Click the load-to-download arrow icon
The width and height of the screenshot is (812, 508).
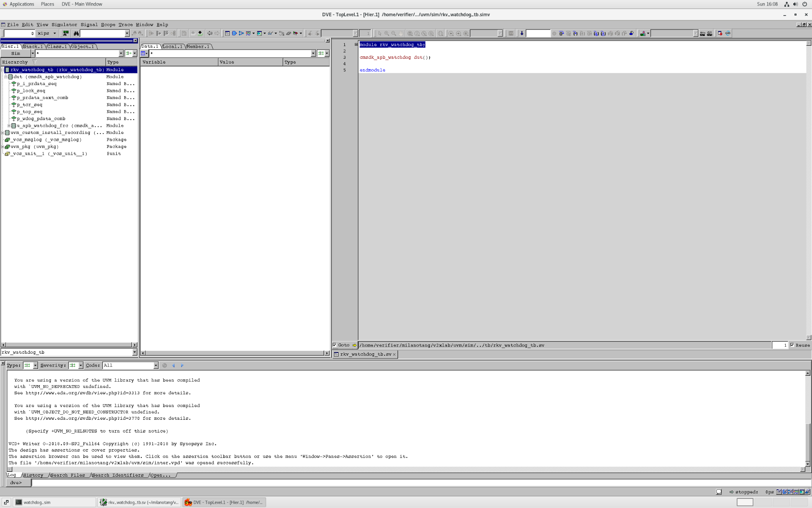coord(200,33)
